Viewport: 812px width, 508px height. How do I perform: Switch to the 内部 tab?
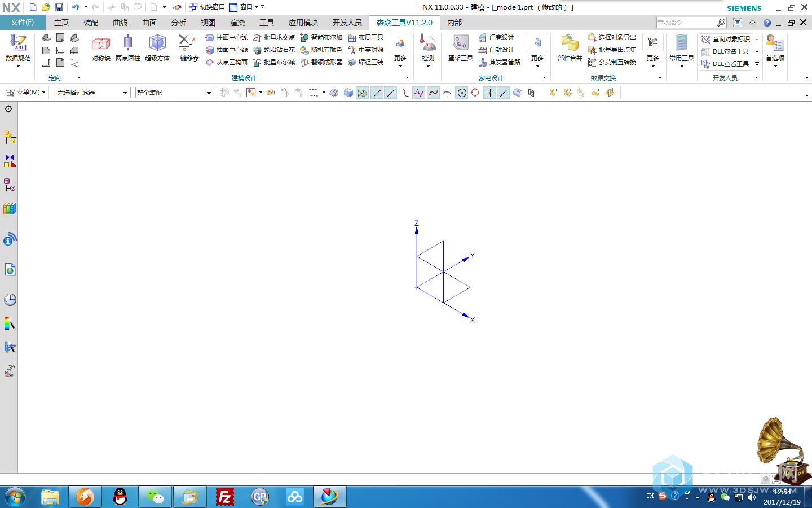tap(454, 23)
